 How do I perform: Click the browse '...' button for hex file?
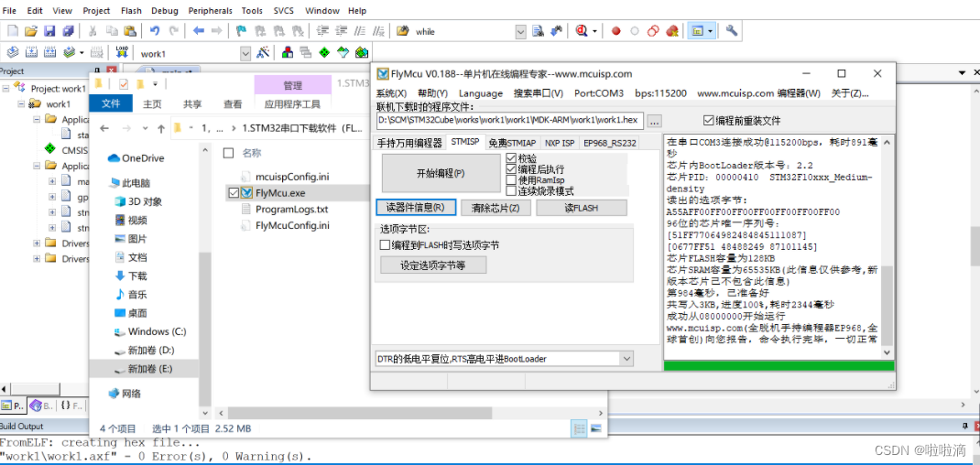[x=654, y=120]
